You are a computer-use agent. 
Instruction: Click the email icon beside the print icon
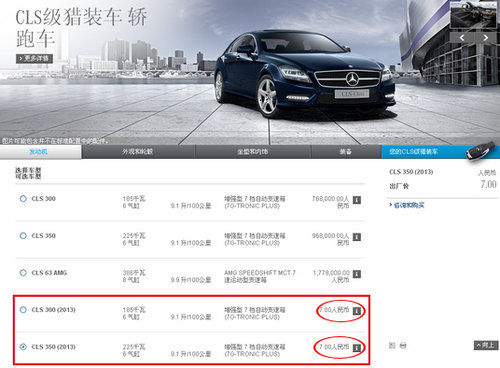pos(392,345)
